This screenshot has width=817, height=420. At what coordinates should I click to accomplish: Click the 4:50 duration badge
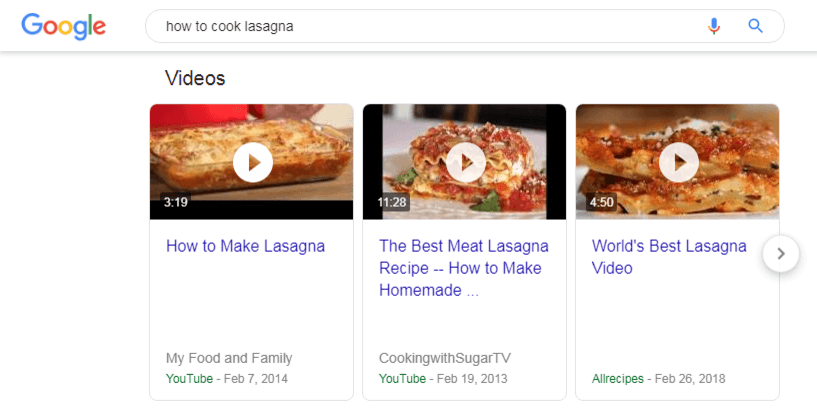point(602,202)
